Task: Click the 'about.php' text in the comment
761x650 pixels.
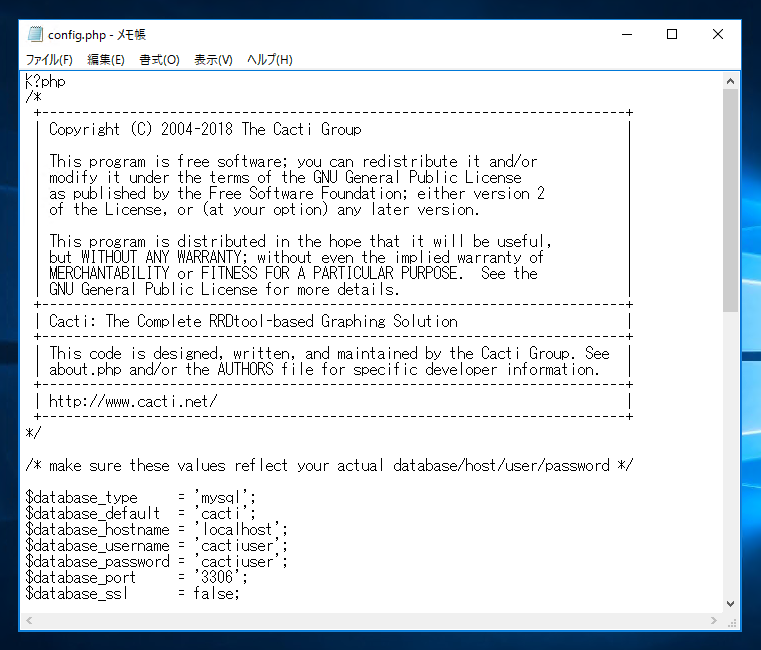Action: tap(85, 369)
